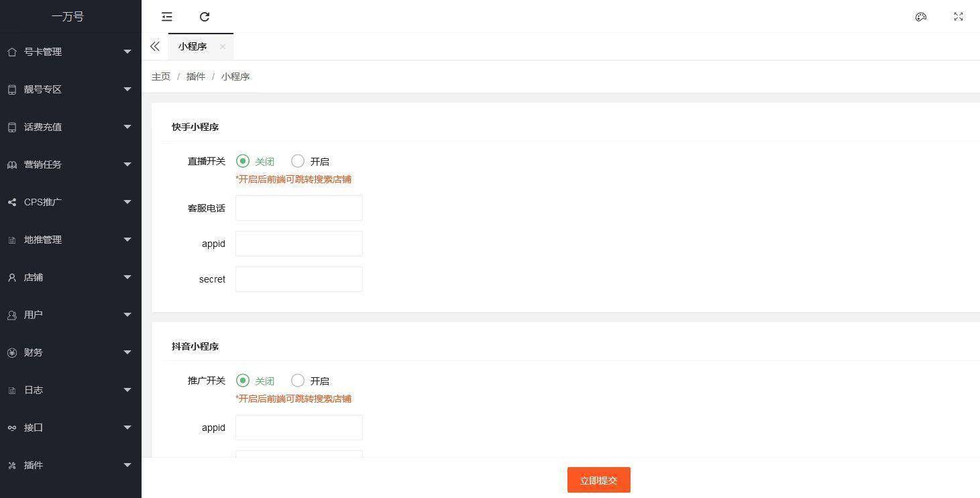Click the home icon next to 号卡管理
Viewport: 980px width, 498px height.
(x=12, y=52)
